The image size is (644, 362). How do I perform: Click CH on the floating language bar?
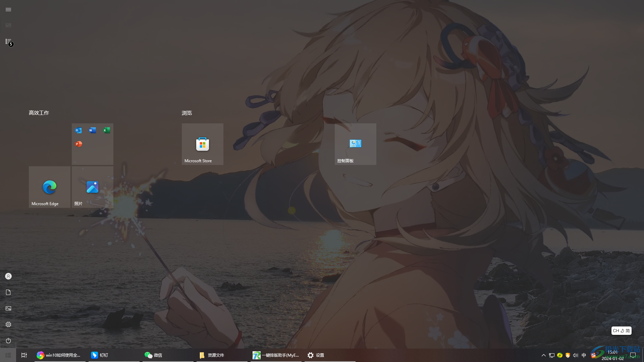(x=616, y=331)
